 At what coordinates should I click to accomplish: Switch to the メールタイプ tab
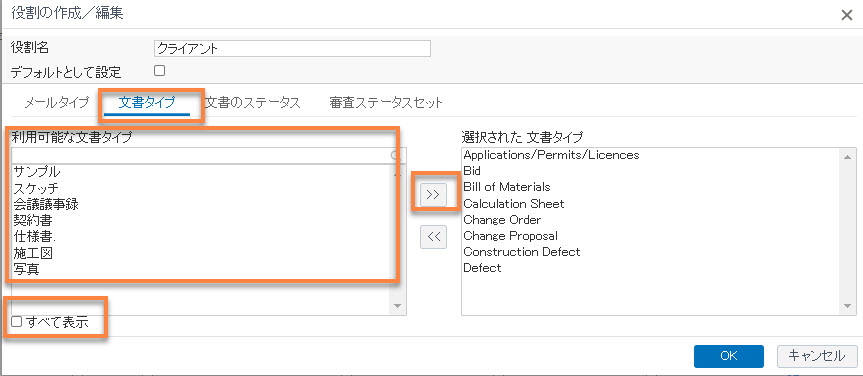57,103
